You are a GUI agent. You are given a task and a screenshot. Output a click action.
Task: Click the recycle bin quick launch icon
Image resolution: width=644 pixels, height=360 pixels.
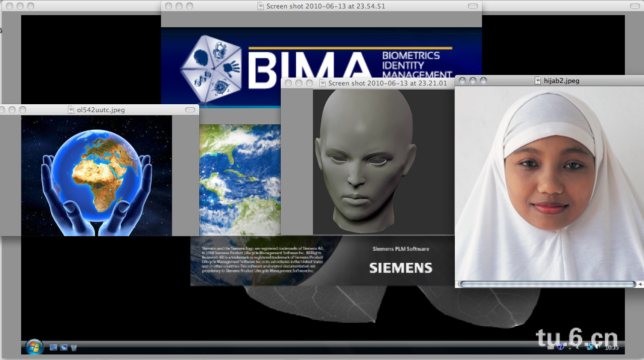tap(73, 347)
